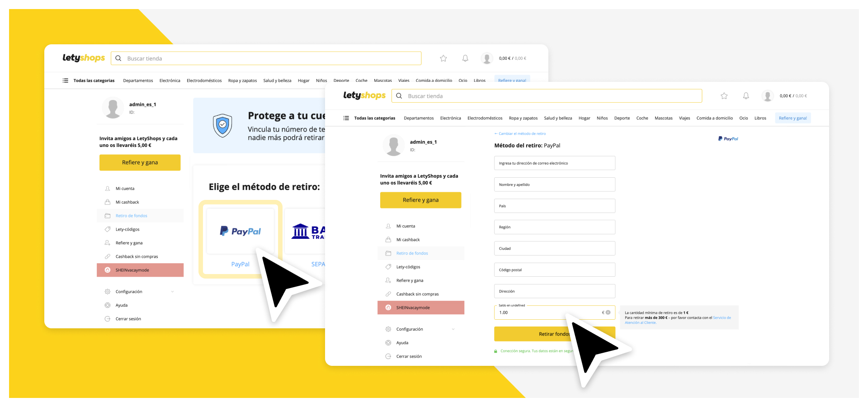
Task: Click the Nombre y apellido field
Action: click(x=555, y=185)
